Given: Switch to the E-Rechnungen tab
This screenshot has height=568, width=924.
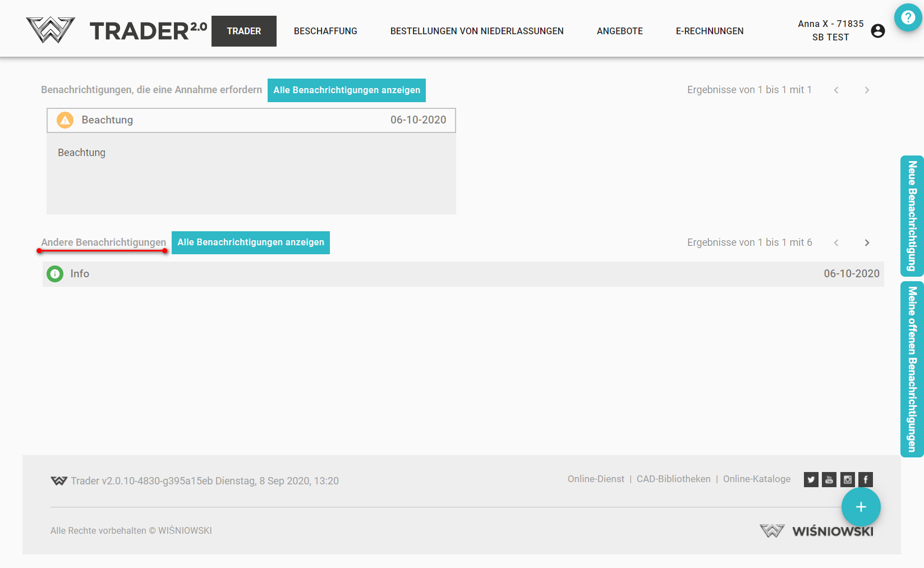Looking at the screenshot, I should pyautogui.click(x=709, y=31).
